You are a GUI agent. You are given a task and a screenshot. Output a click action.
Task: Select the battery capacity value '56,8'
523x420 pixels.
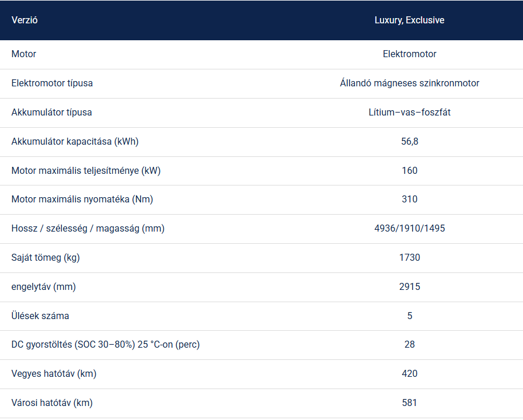click(x=409, y=141)
